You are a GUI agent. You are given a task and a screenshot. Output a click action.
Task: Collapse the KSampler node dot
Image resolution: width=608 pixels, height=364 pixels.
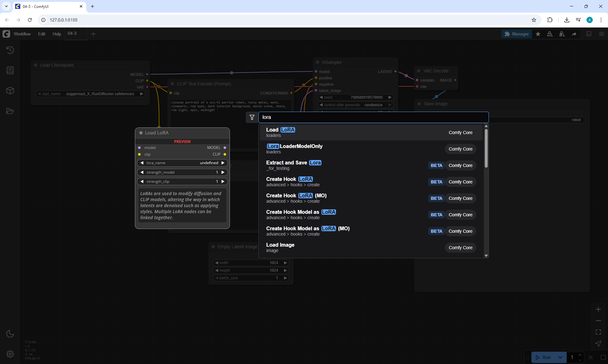coord(318,62)
